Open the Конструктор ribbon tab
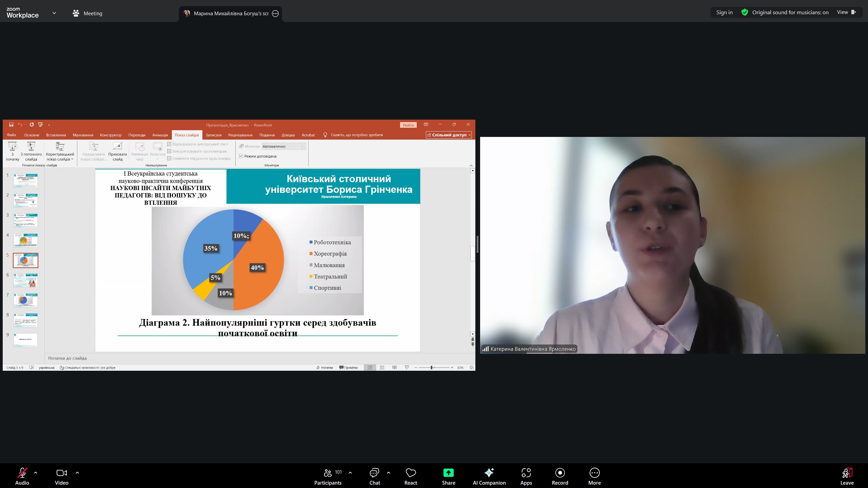This screenshot has height=488, width=868. tap(111, 135)
